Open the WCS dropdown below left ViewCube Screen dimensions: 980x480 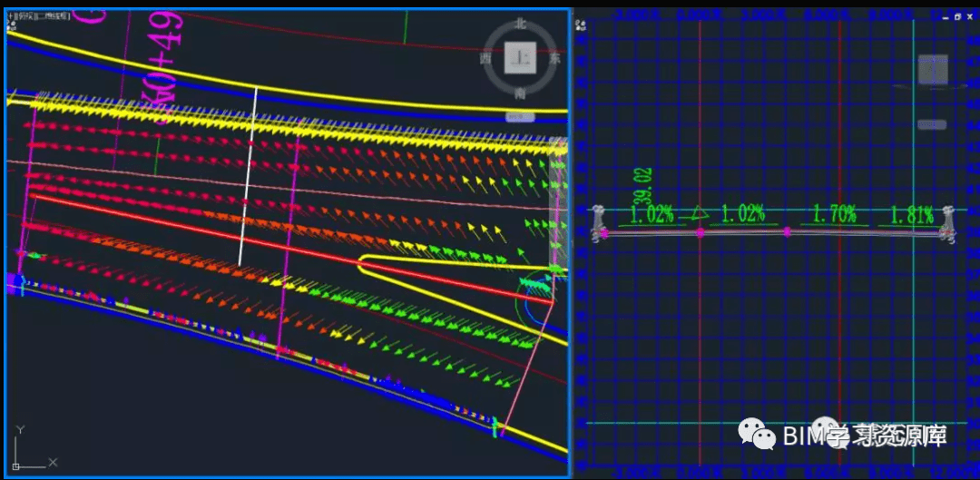tap(521, 117)
